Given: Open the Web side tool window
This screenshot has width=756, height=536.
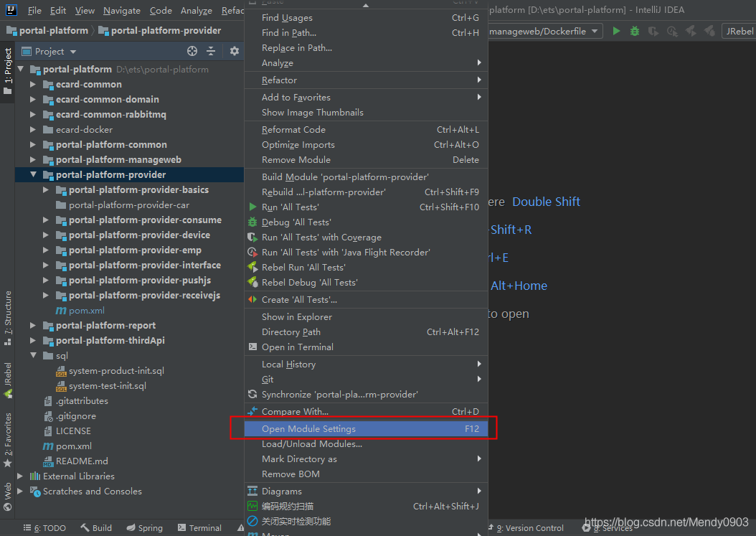Looking at the screenshot, I should (x=8, y=496).
